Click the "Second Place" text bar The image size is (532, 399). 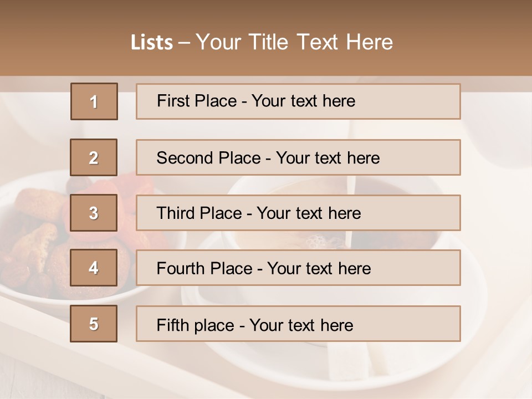click(x=298, y=157)
